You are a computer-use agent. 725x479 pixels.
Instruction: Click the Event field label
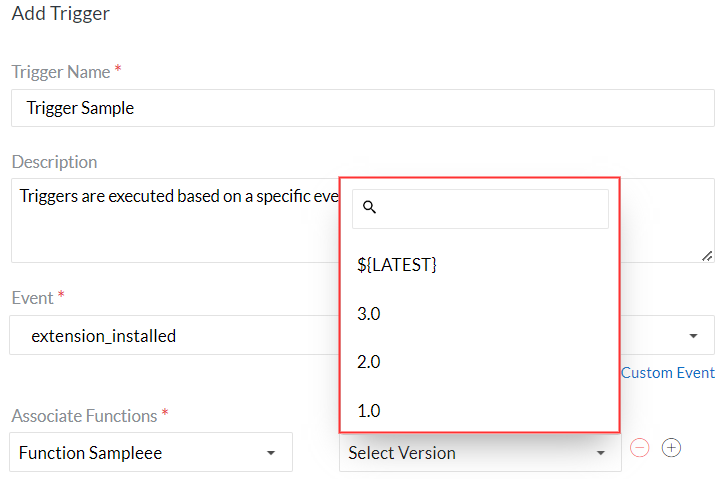pyautogui.click(x=32, y=298)
